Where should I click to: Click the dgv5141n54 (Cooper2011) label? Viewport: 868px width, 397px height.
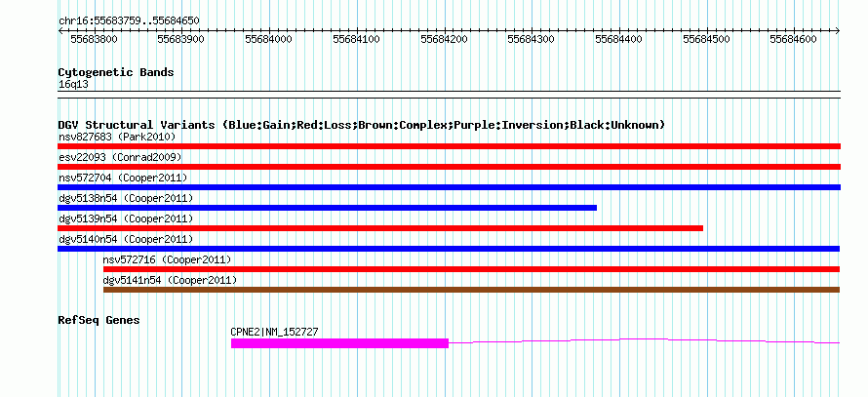coord(170,280)
